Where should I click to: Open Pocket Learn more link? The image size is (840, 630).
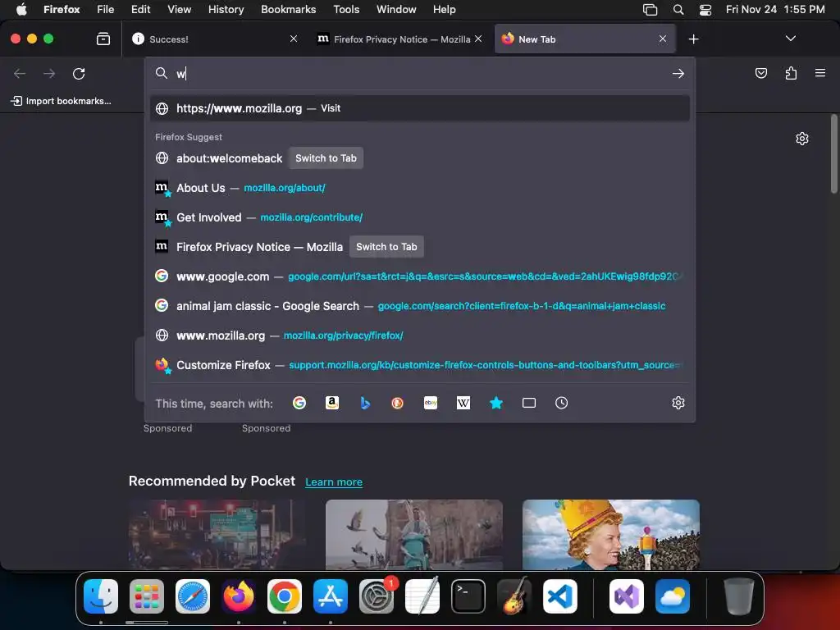(334, 482)
